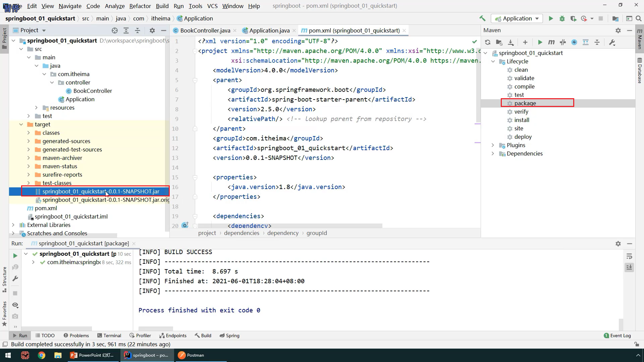Viewport: 644px width, 362px height.
Task: Click the Maven execute lifecycle icon
Action: click(551, 42)
